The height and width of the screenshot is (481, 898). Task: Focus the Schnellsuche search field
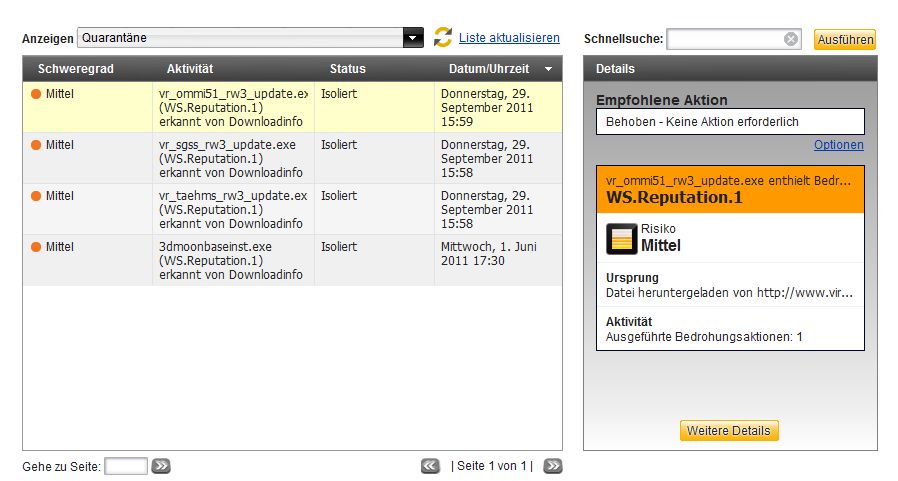pyautogui.click(x=726, y=39)
